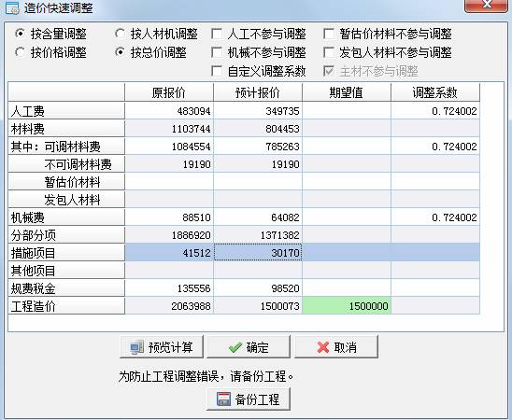Enable 暂估价材料不参与调整 checkbox
Screen dimensions: 512x420
[329, 34]
